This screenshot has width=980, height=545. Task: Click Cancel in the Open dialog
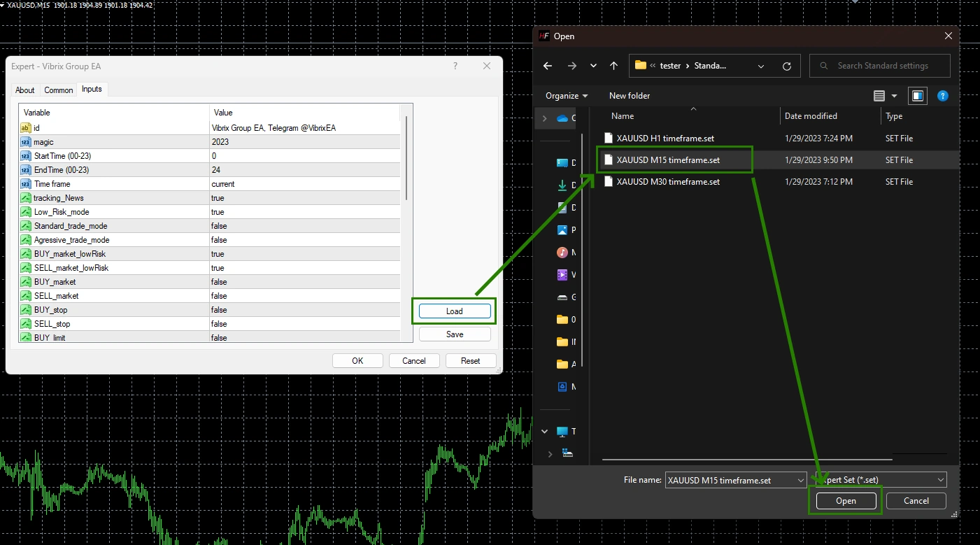tap(916, 501)
